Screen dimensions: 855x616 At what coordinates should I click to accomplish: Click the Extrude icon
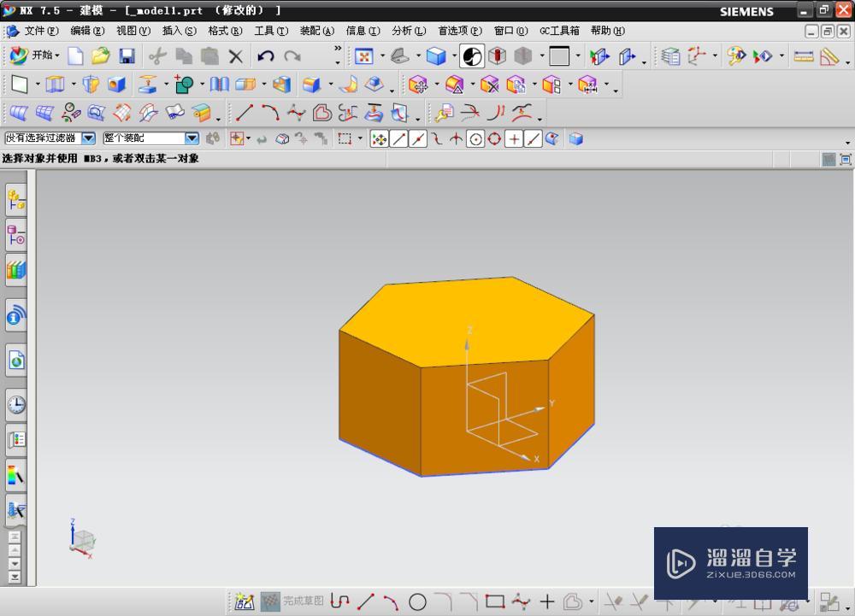tap(55, 85)
